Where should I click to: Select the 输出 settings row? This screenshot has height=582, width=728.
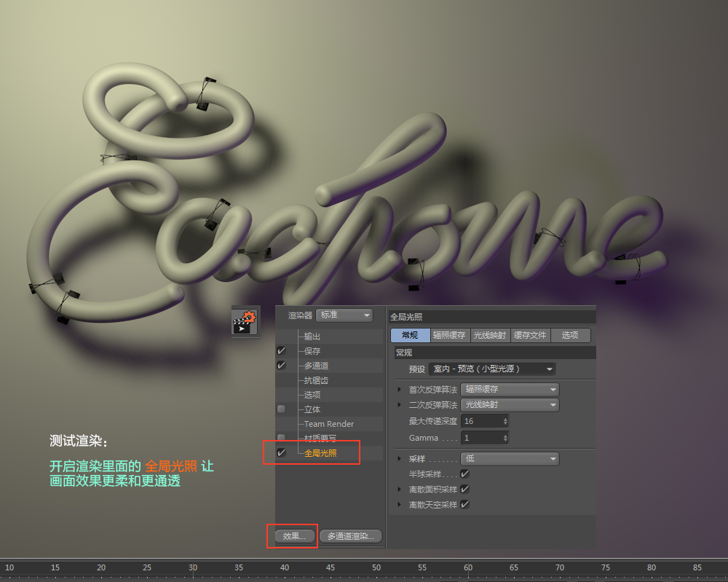coord(329,337)
